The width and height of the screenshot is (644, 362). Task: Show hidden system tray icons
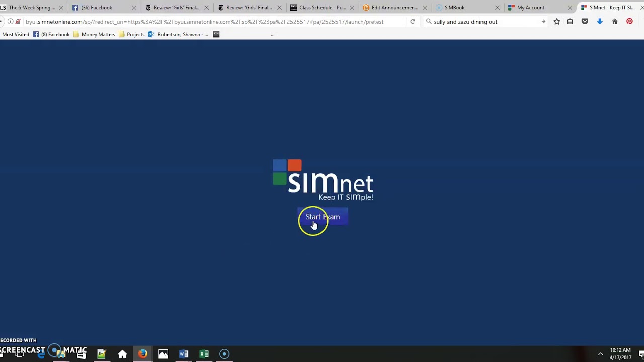click(600, 354)
